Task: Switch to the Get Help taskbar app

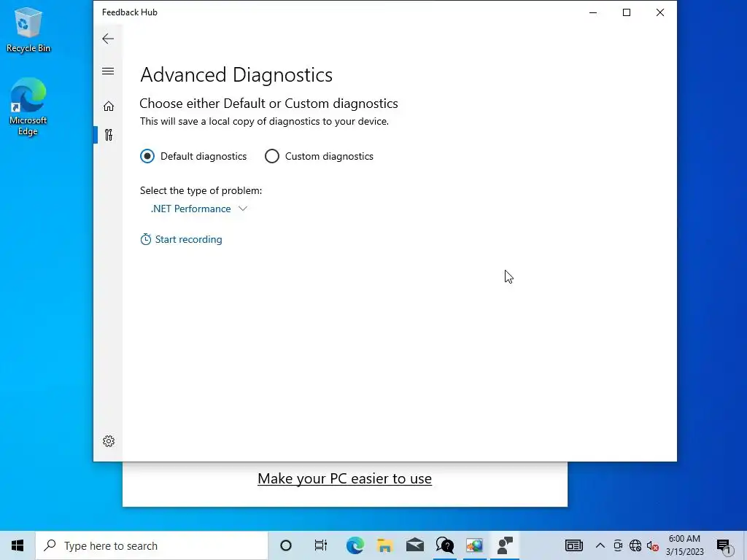Action: coord(445,545)
